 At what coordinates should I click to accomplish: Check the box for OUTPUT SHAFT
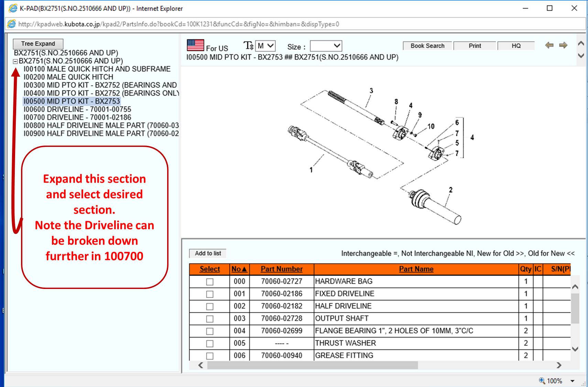[x=210, y=319]
